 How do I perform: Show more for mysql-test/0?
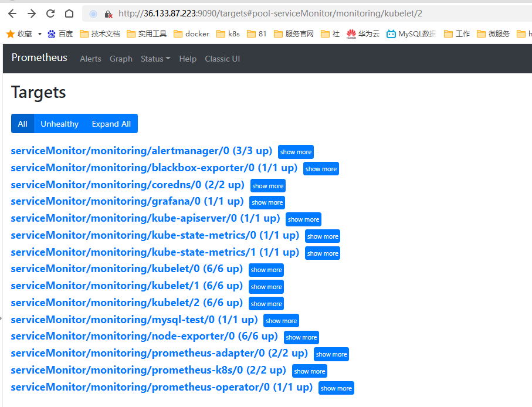(282, 321)
